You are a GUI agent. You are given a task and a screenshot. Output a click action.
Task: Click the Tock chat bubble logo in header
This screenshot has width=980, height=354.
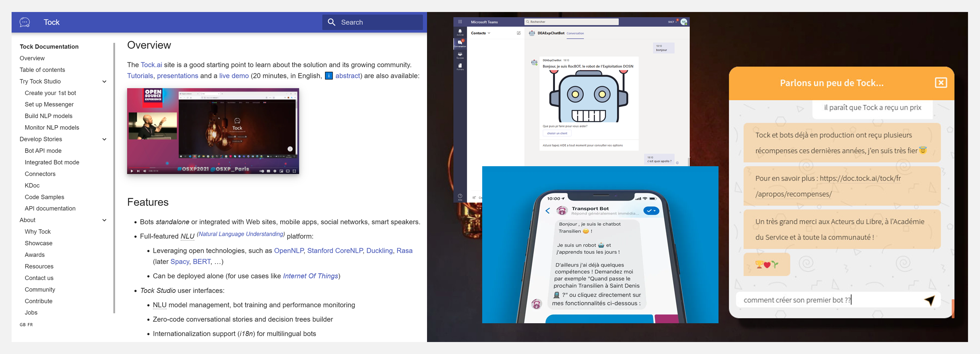tap(25, 22)
